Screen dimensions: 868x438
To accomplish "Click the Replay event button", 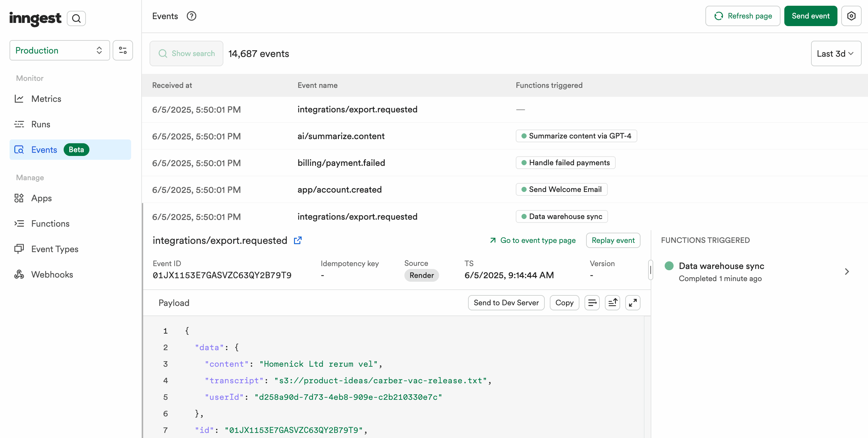I will [613, 240].
